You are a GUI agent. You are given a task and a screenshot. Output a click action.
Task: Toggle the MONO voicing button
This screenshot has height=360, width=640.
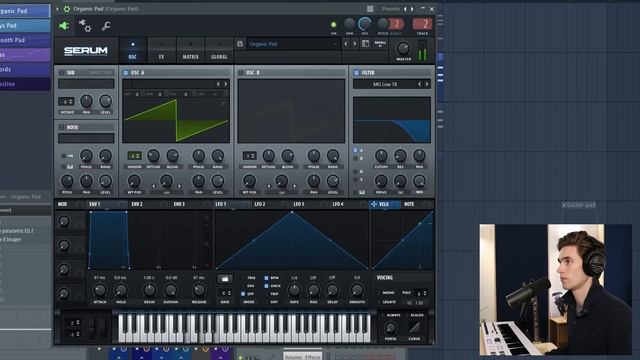tap(388, 293)
